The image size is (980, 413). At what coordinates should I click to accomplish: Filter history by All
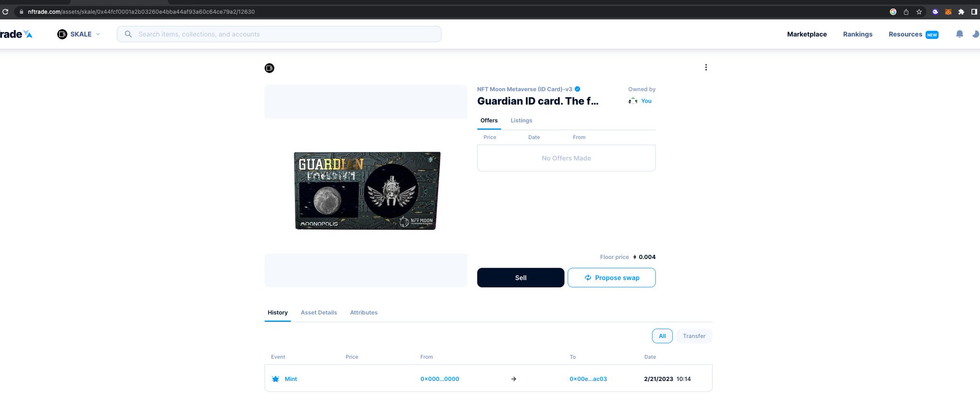[x=662, y=336]
